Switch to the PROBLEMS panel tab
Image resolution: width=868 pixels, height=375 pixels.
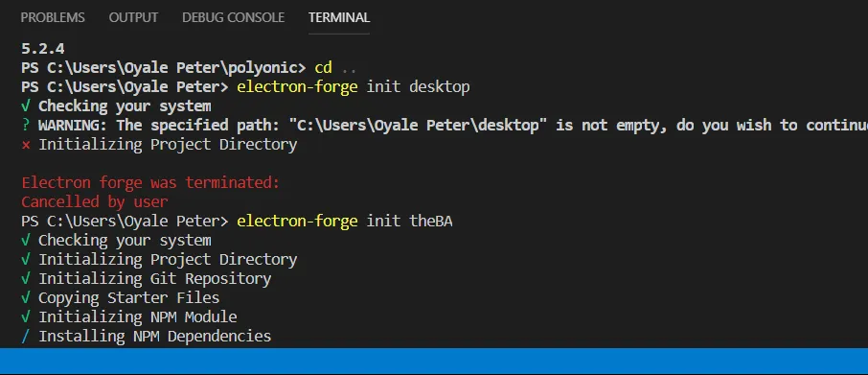tap(53, 17)
